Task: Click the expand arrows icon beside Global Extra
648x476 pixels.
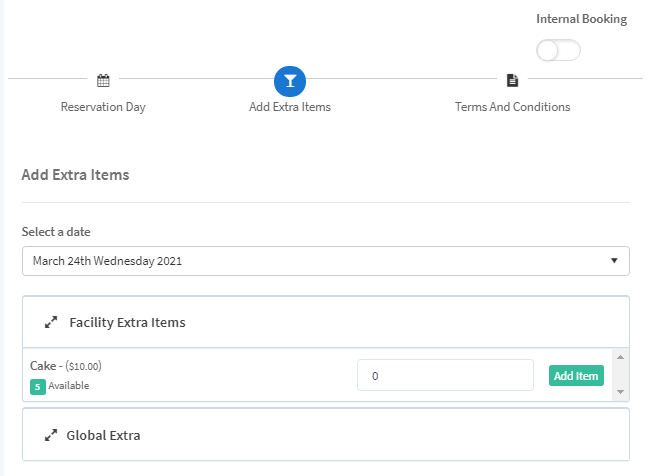Action: pyautogui.click(x=51, y=436)
